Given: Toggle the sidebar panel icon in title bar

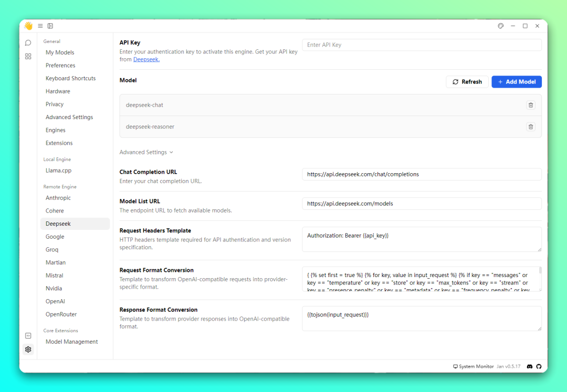Looking at the screenshot, I should tap(50, 26).
